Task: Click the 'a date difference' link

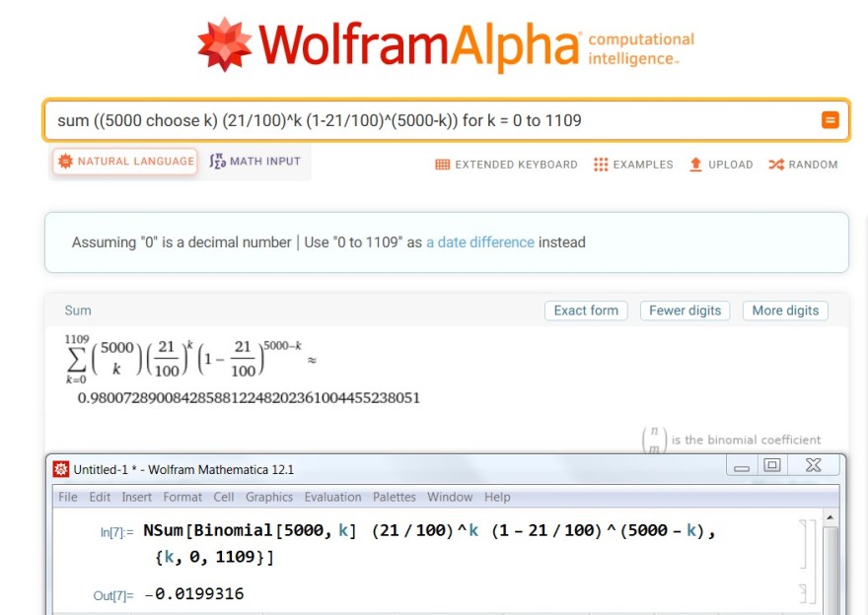Action: (480, 242)
